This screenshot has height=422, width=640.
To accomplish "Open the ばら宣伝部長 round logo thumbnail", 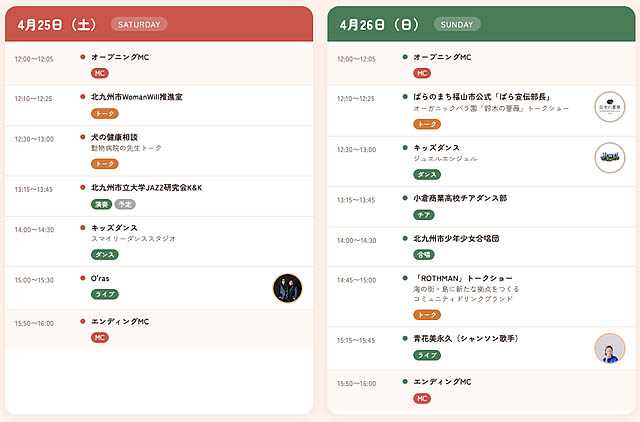I will (610, 107).
